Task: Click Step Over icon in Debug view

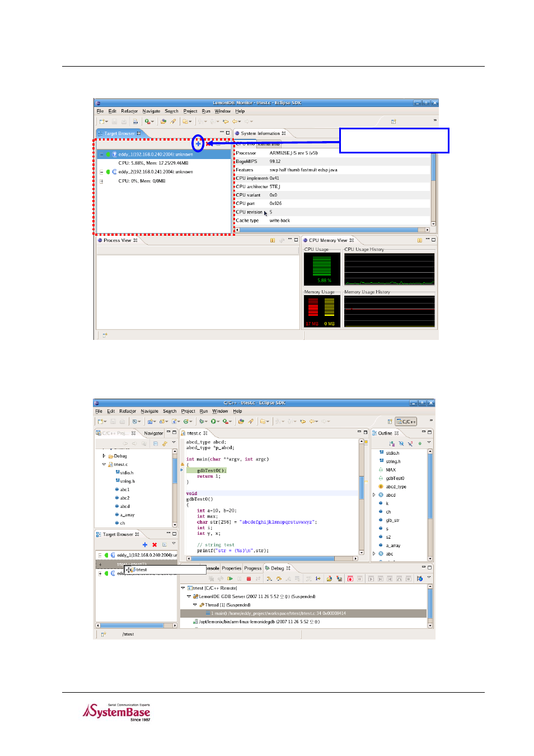Action: 279,578
